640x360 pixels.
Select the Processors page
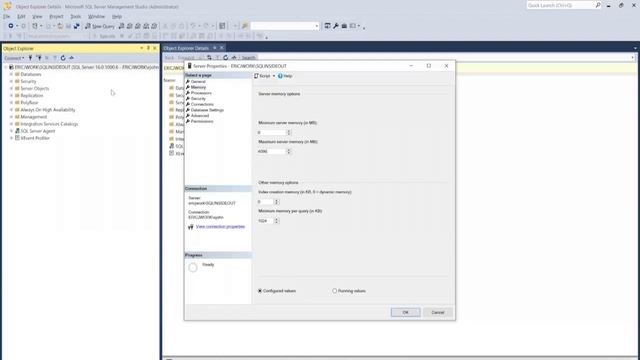pos(201,93)
